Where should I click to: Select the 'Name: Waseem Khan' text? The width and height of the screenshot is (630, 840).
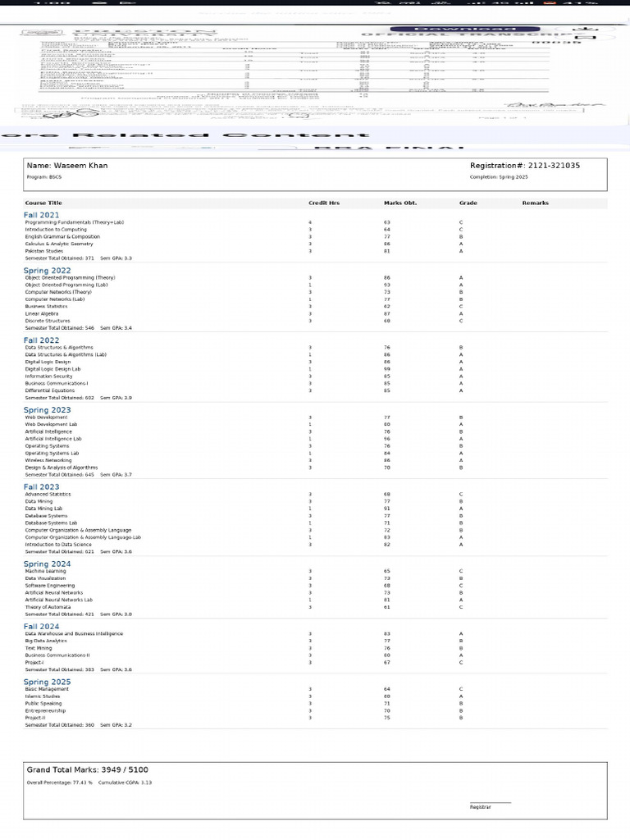pyautogui.click(x=67, y=166)
